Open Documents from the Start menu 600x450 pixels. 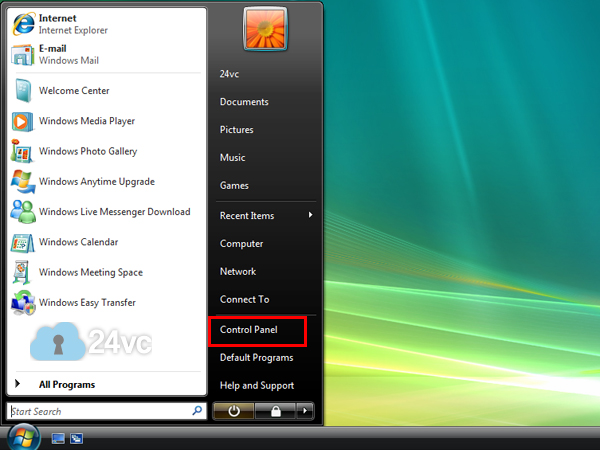point(244,102)
